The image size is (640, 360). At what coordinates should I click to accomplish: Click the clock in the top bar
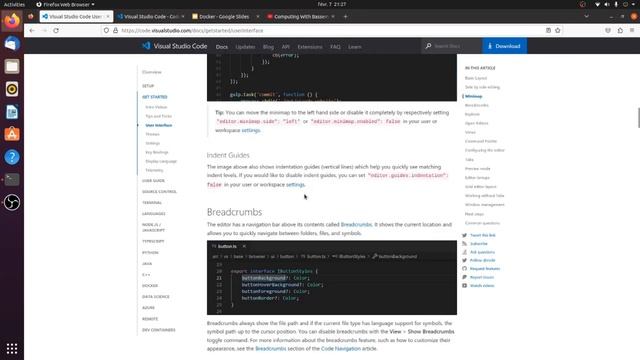click(332, 4)
